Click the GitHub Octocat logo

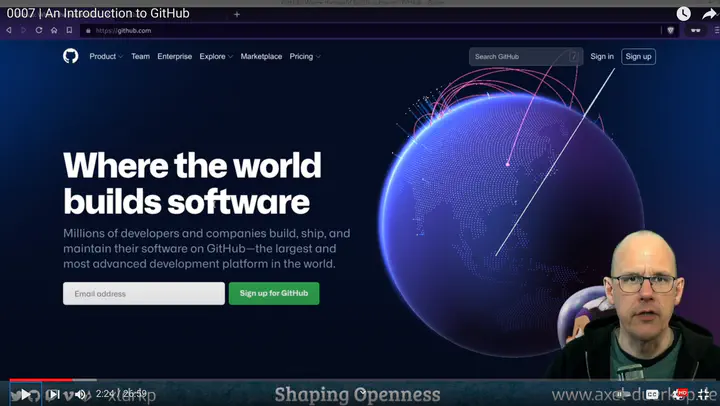coord(70,56)
